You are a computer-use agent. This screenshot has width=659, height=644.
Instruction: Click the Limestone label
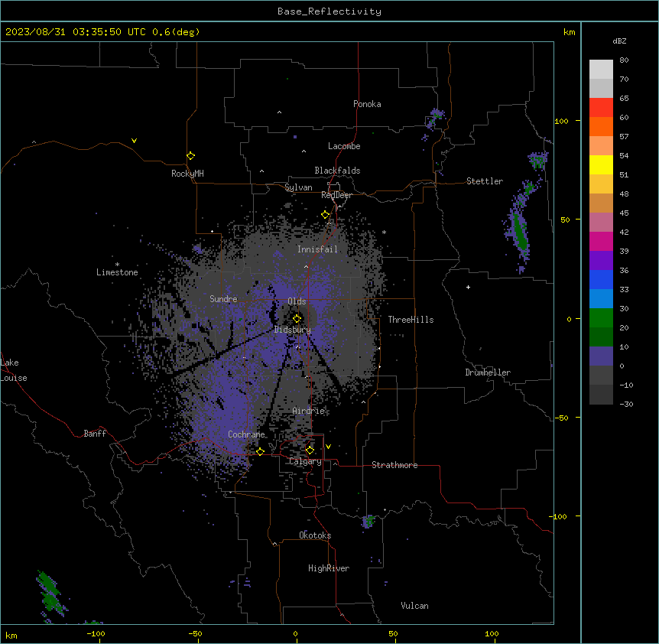pyautogui.click(x=117, y=272)
